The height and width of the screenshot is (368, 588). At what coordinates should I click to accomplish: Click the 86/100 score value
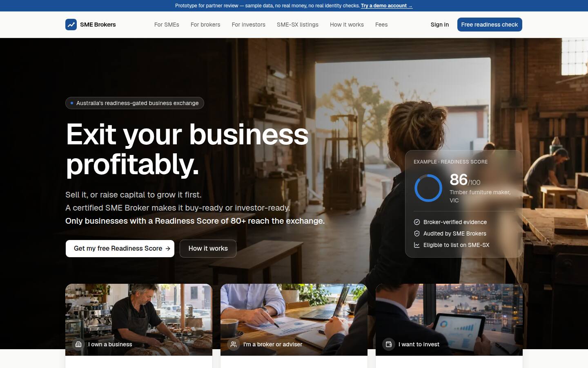(465, 180)
